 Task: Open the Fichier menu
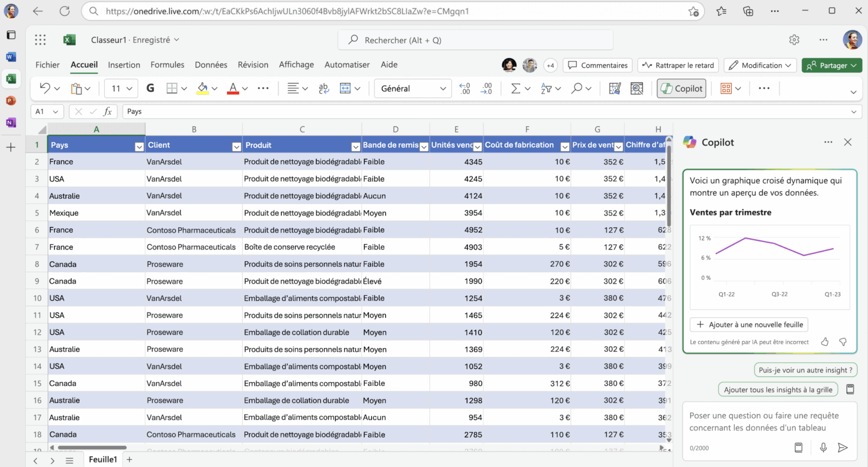coord(47,65)
